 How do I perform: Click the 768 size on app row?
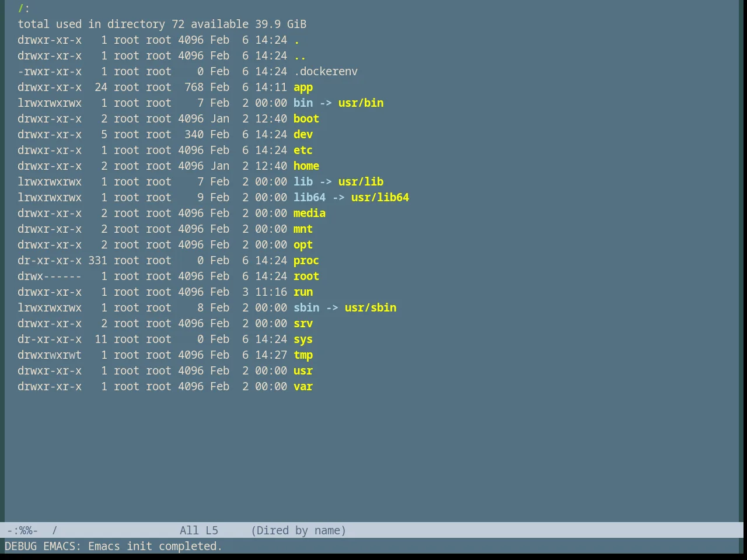pyautogui.click(x=194, y=87)
